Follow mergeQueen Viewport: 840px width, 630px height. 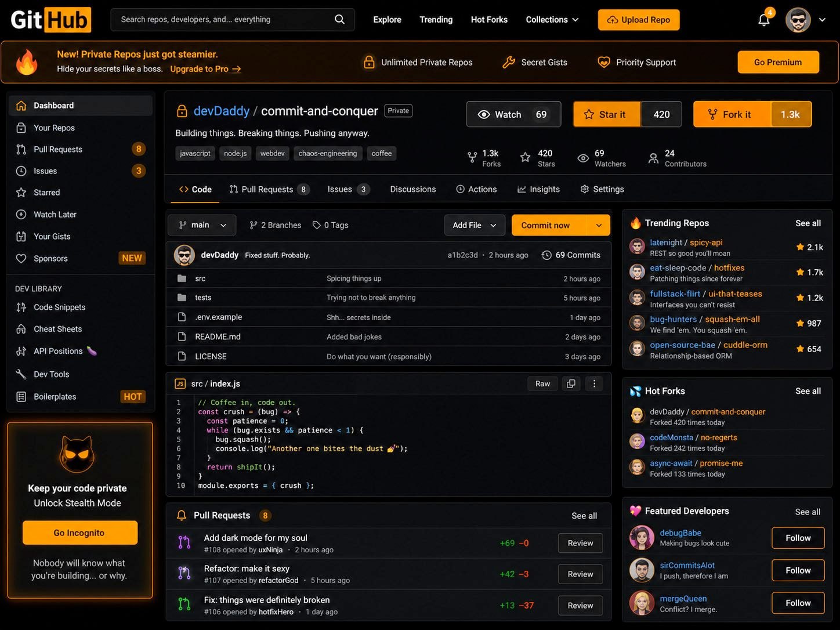pyautogui.click(x=798, y=603)
